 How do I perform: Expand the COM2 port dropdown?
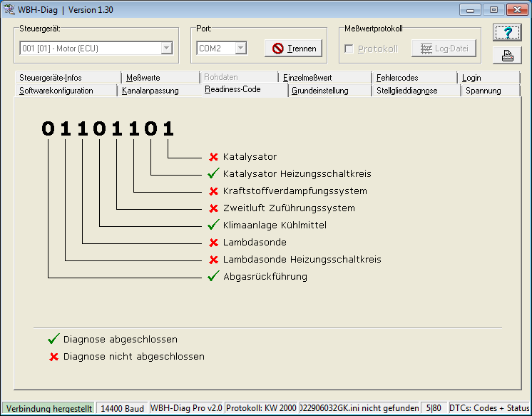point(240,49)
